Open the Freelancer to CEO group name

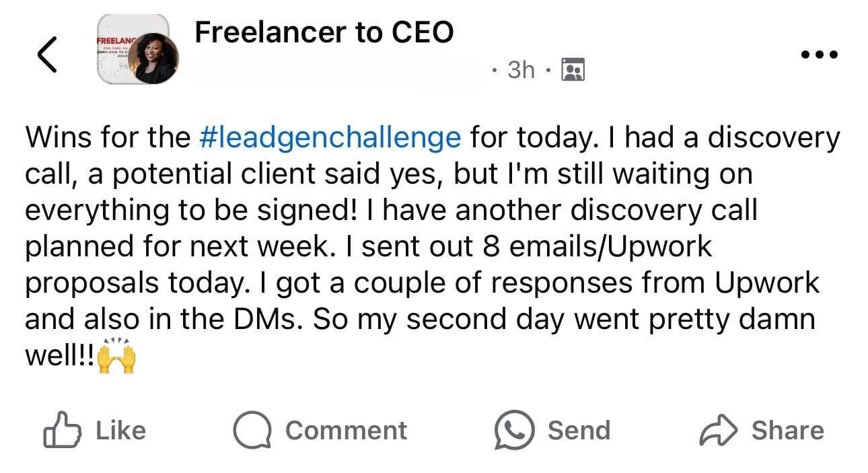pos(324,32)
